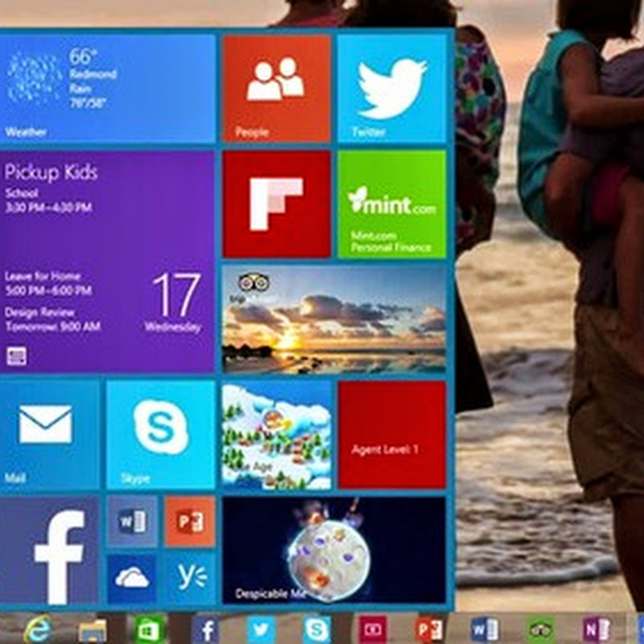The width and height of the screenshot is (644, 644).
Task: Open the OneDrive small tile
Action: 132,579
